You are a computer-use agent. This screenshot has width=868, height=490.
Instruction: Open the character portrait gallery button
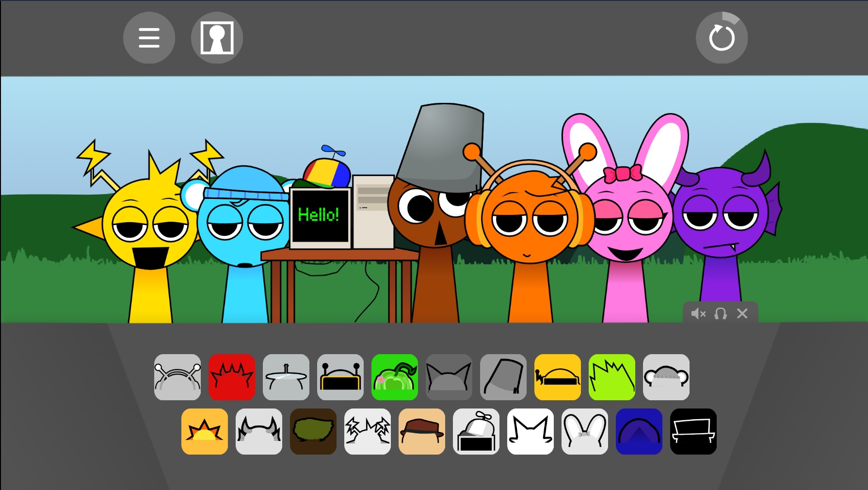(217, 38)
